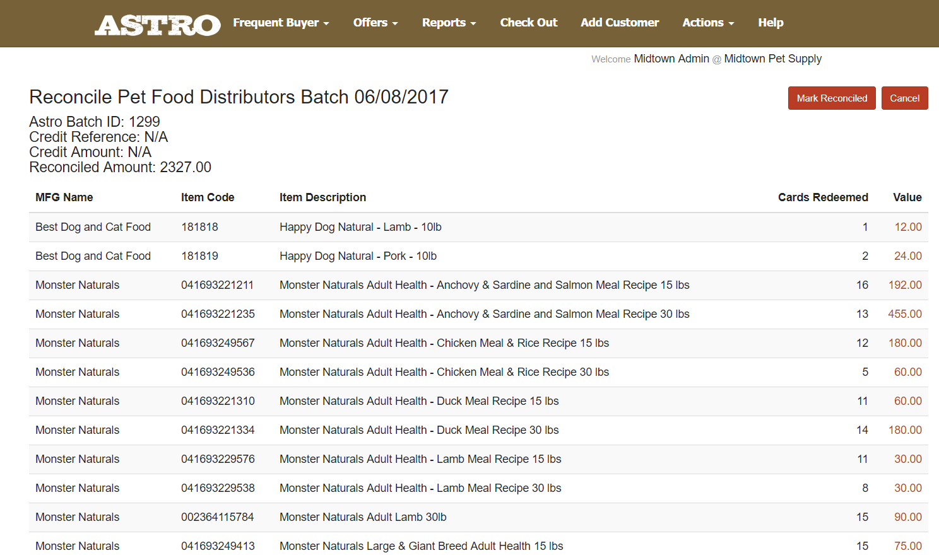Click the 14 cards redeemed cell
Screen dimensions: 939x560
862,430
